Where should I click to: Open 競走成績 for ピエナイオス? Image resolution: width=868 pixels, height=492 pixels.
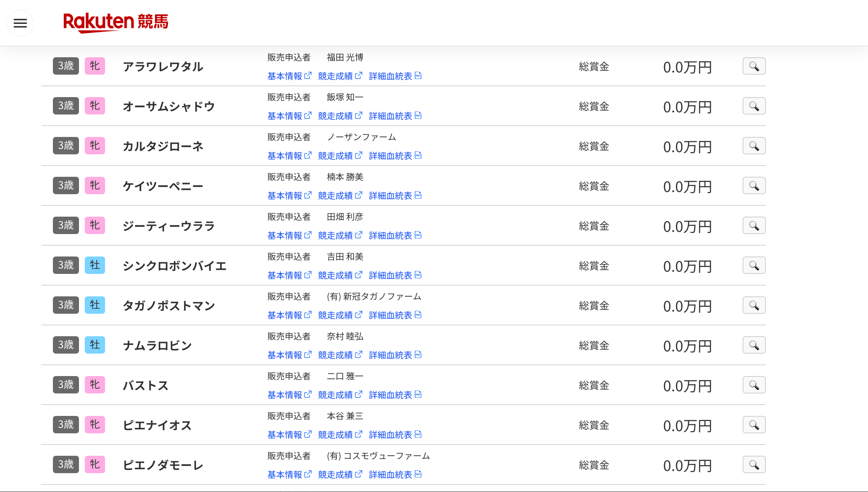(x=340, y=435)
